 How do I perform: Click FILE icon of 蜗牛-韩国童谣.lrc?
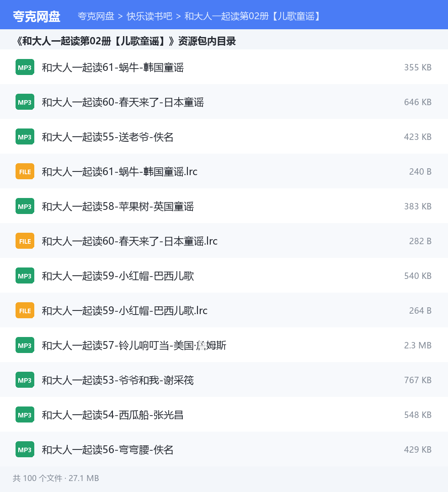[25, 171]
